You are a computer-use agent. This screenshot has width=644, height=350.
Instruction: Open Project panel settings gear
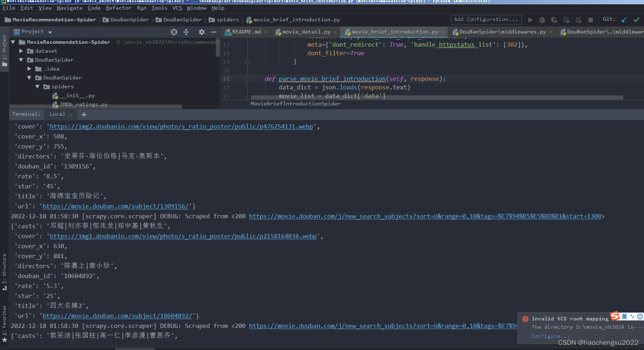[202, 32]
